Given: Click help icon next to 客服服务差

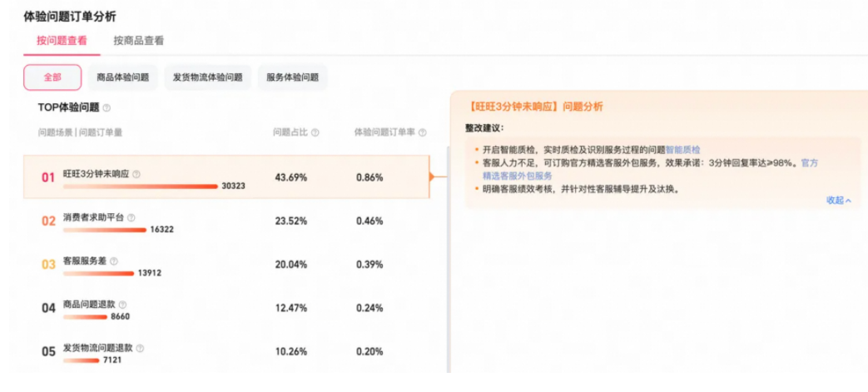Looking at the screenshot, I should [113, 261].
